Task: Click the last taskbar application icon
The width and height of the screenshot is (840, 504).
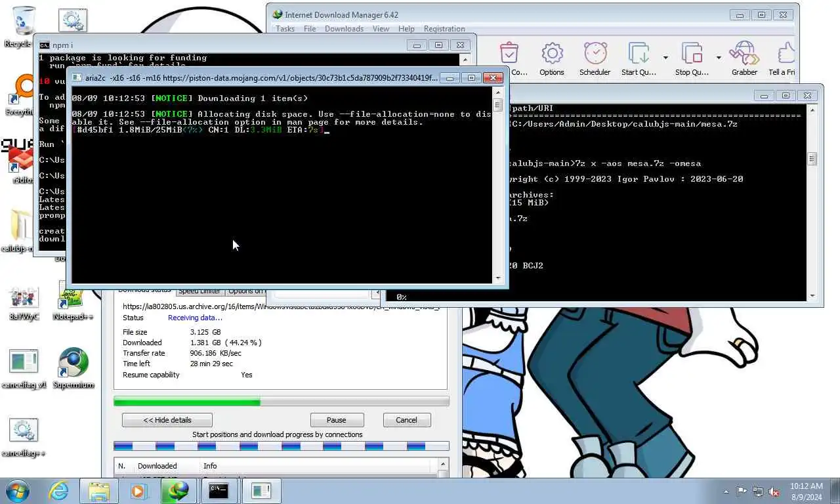Action: pyautogui.click(x=261, y=491)
